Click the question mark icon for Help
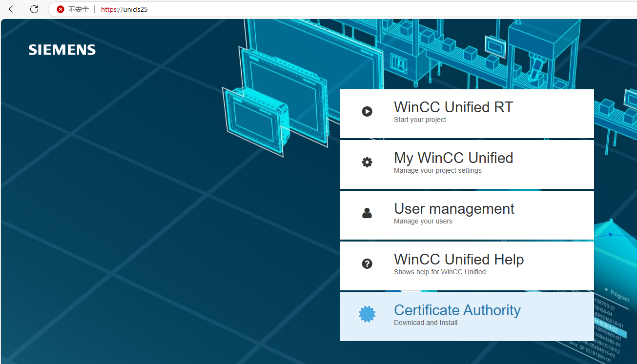This screenshot has width=637, height=364. (x=367, y=264)
